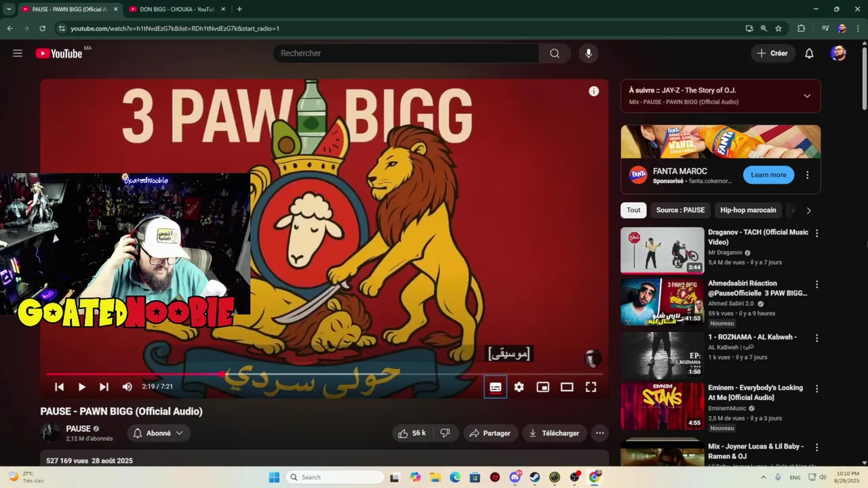Image resolution: width=868 pixels, height=488 pixels.
Task: Click the search magnifier button
Action: (555, 54)
